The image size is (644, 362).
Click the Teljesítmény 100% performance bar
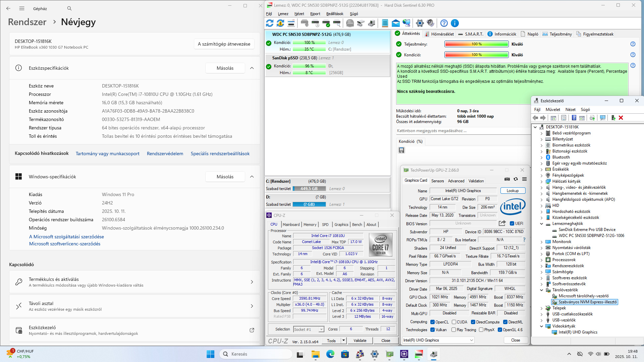(476, 44)
